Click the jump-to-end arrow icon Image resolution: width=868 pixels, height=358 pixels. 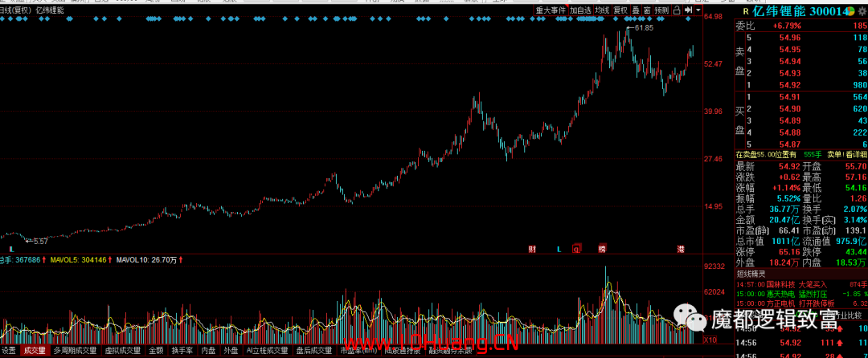(688, 10)
